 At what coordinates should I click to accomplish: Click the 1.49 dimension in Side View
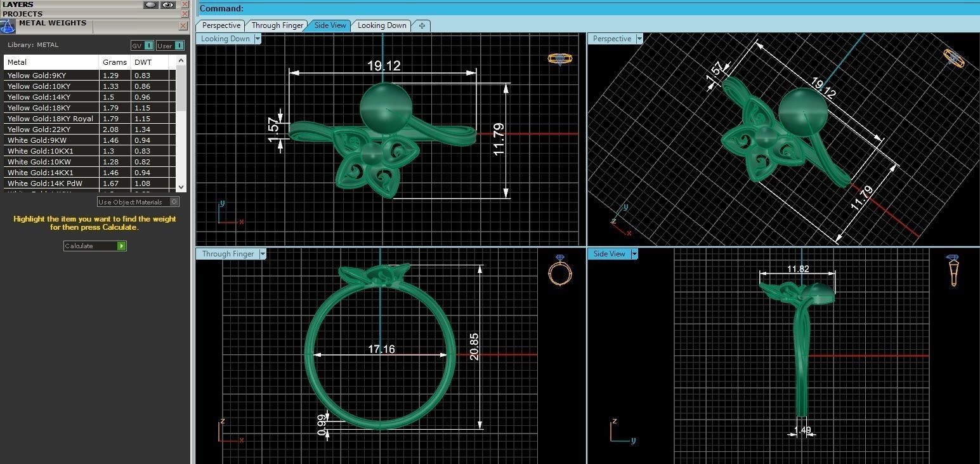pyautogui.click(x=802, y=430)
